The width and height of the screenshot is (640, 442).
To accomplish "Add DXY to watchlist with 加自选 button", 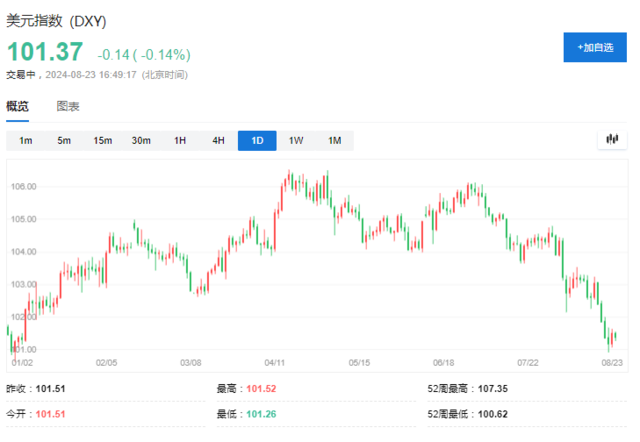I will click(x=595, y=47).
